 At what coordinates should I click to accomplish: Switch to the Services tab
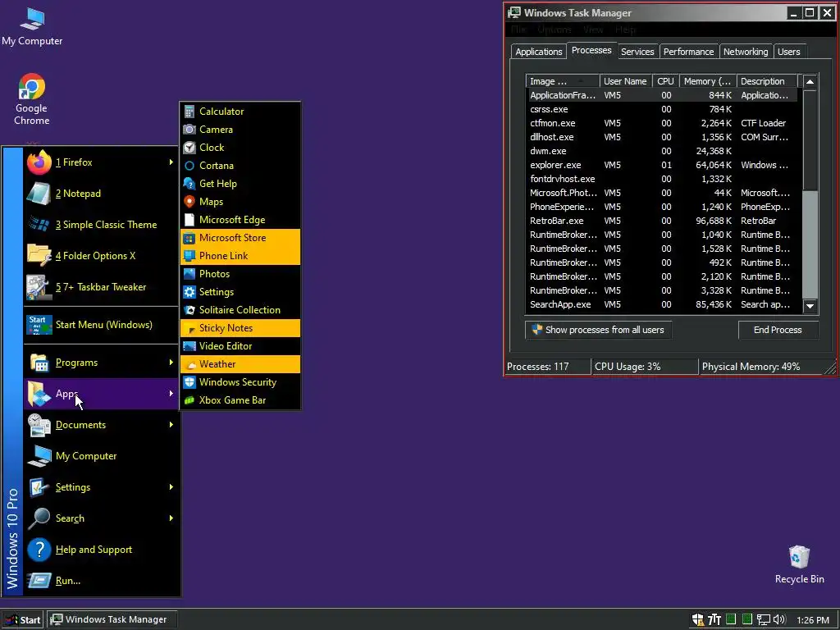click(x=637, y=52)
